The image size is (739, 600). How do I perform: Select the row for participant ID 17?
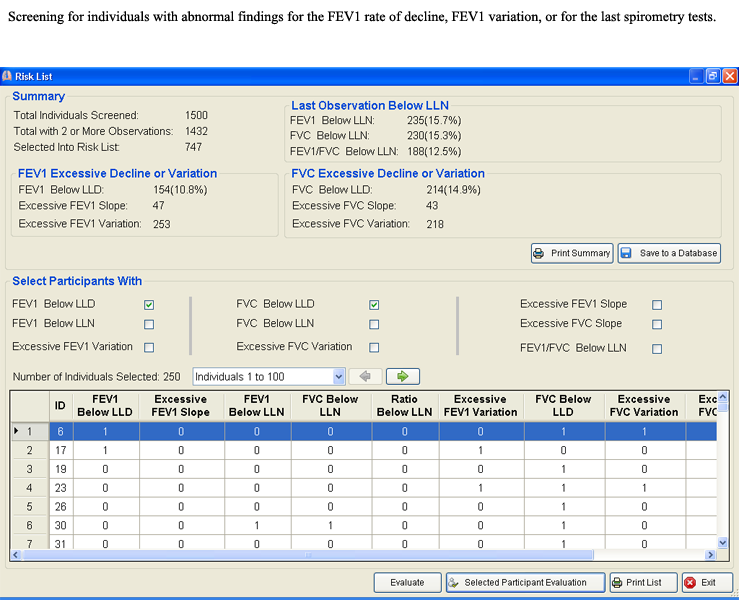60,450
